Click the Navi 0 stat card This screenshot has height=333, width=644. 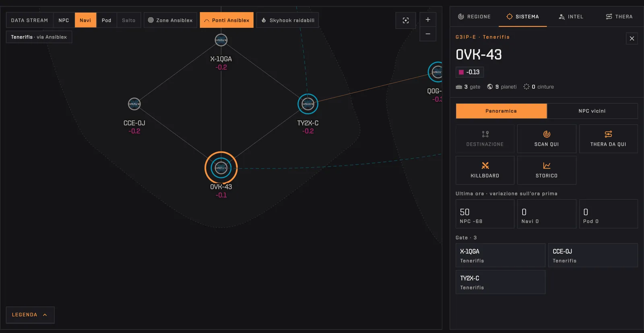click(x=547, y=214)
